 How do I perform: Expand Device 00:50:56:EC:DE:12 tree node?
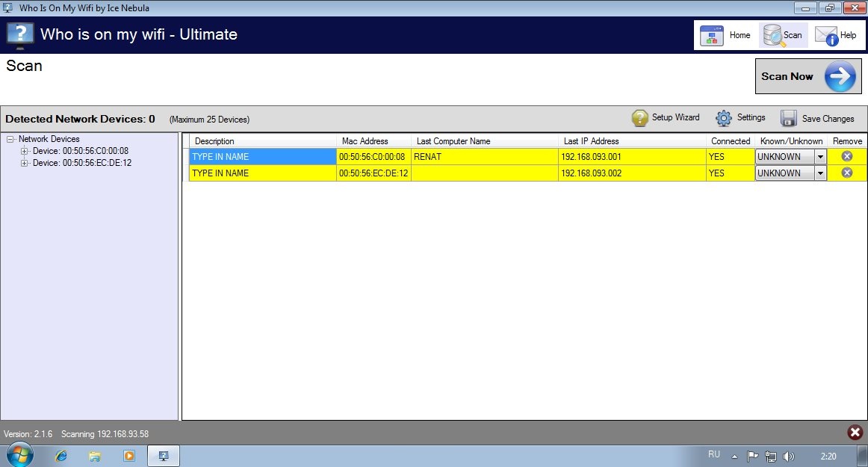tap(24, 163)
